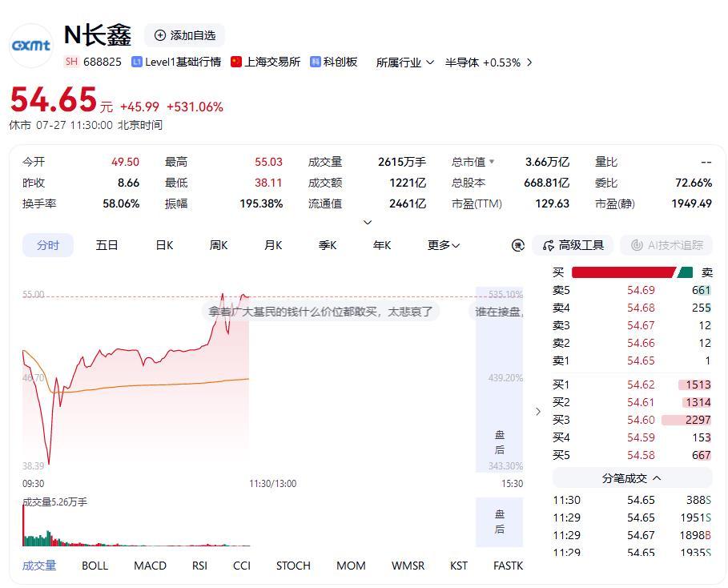
Task: Click the 成交量5.26万手 label
Action: pos(54,502)
